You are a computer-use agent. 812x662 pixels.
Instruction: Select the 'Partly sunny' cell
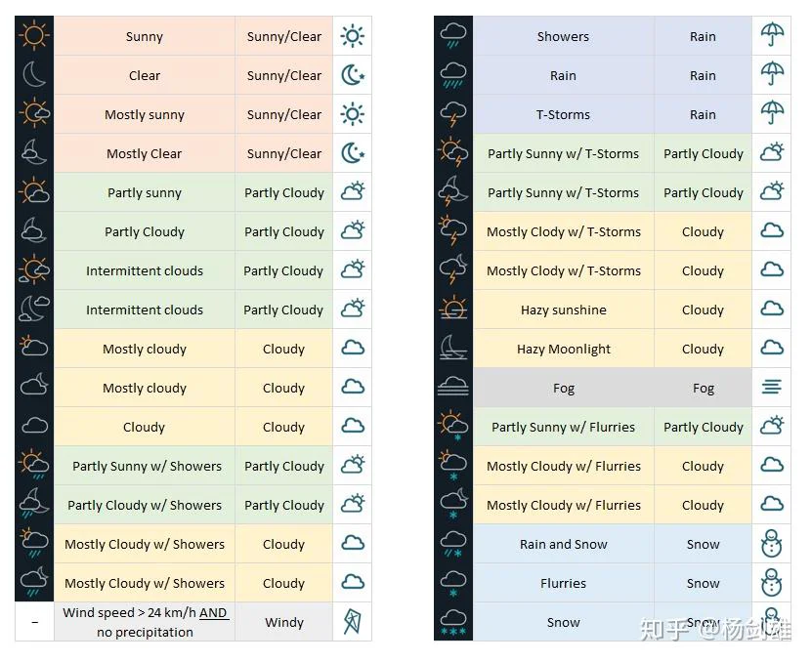pyautogui.click(x=145, y=192)
